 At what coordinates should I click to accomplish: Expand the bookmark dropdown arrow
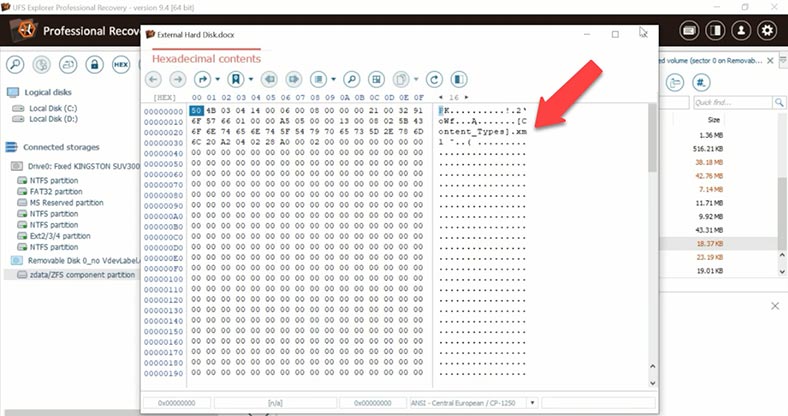(x=251, y=79)
